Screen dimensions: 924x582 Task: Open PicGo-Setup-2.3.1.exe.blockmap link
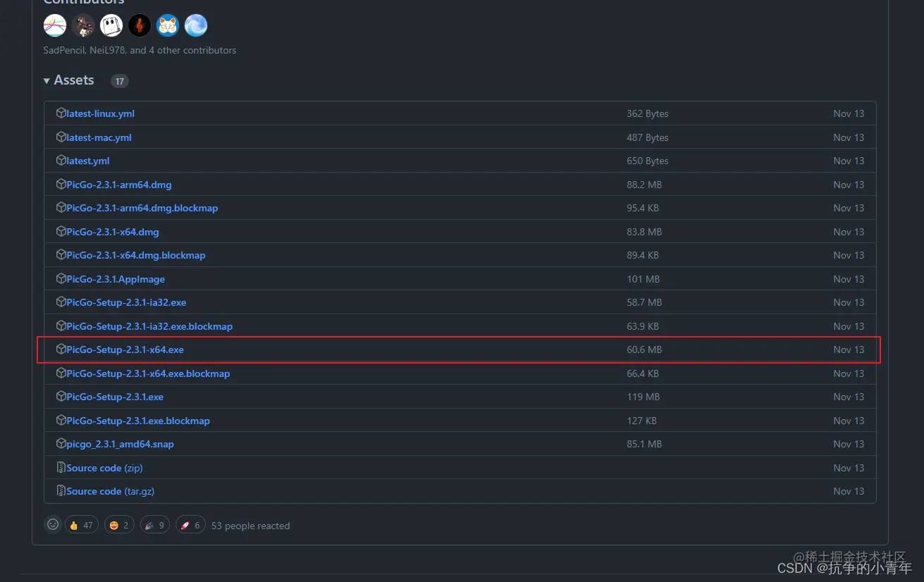click(138, 421)
